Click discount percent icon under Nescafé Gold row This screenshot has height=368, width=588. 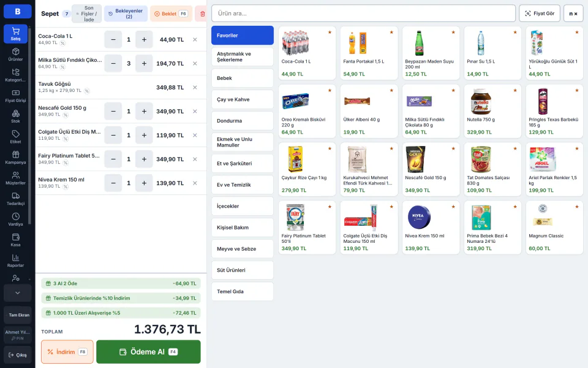pyautogui.click(x=66, y=115)
